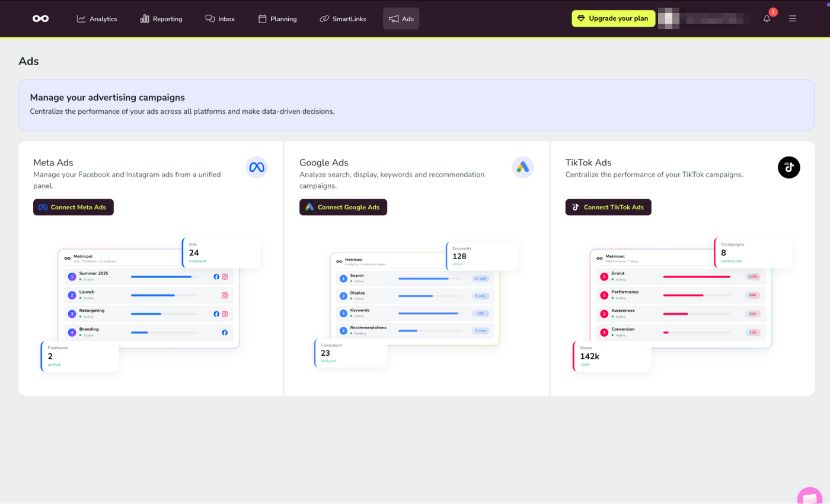Navigate to SmartLinks

coord(343,18)
